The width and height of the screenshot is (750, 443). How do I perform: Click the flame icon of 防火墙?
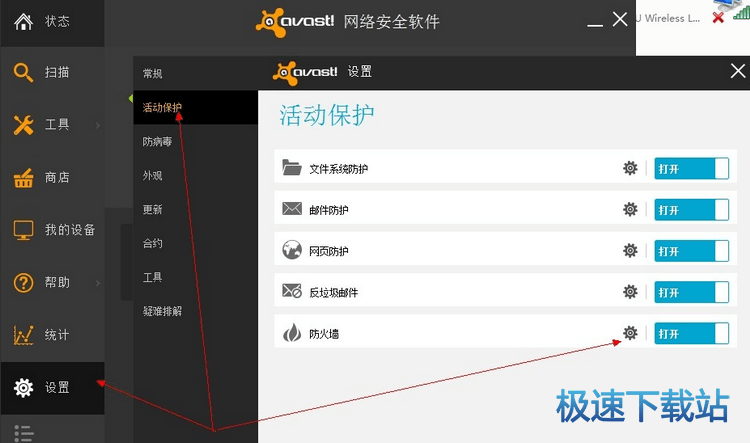pos(292,332)
